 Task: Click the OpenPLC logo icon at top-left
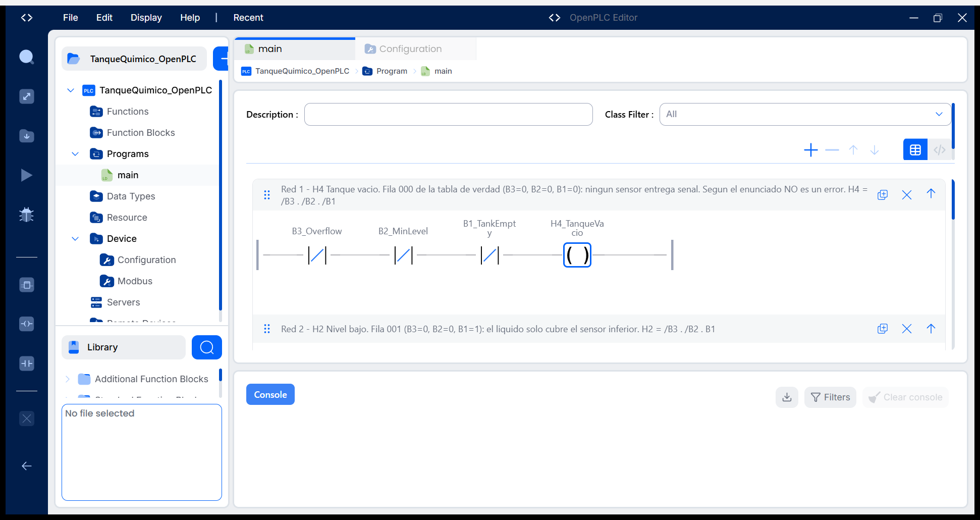[27, 18]
